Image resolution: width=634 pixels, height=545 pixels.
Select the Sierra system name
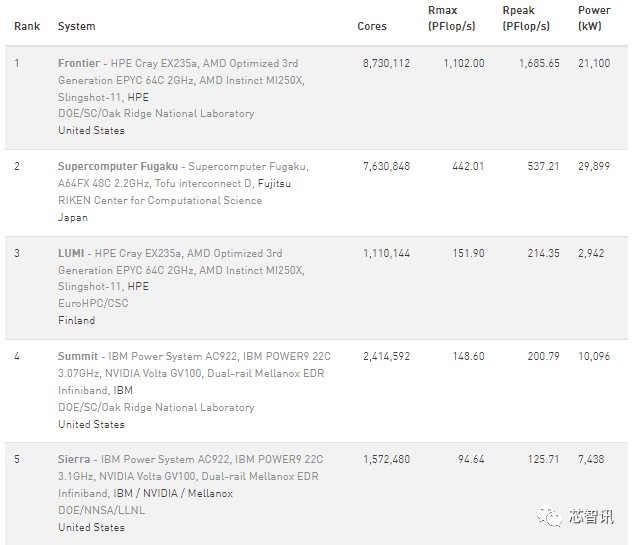click(x=75, y=459)
